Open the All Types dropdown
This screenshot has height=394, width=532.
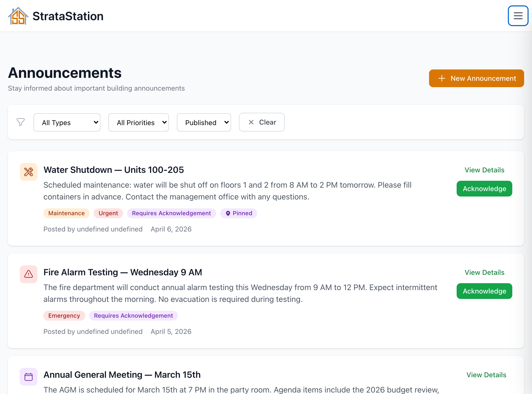[67, 122]
